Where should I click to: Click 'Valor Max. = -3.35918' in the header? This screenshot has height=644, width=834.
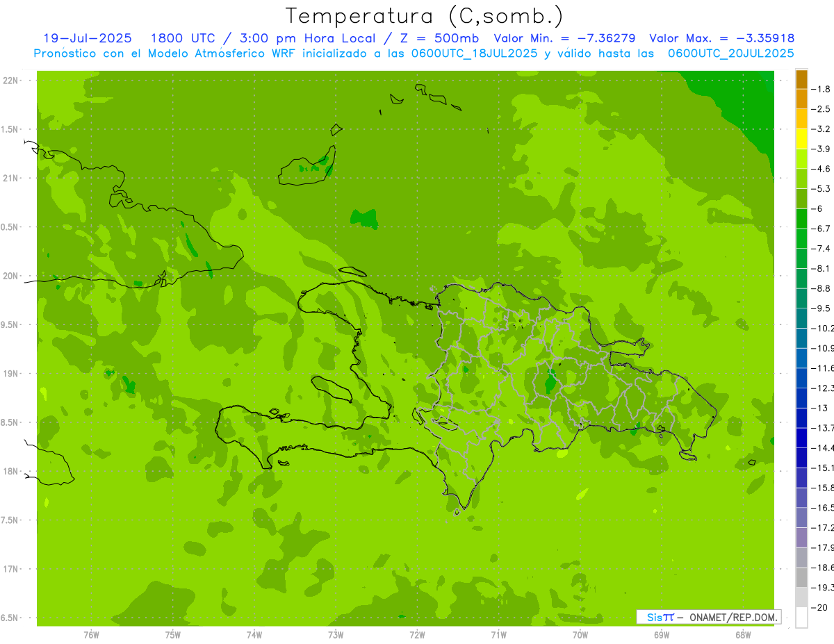tap(721, 38)
